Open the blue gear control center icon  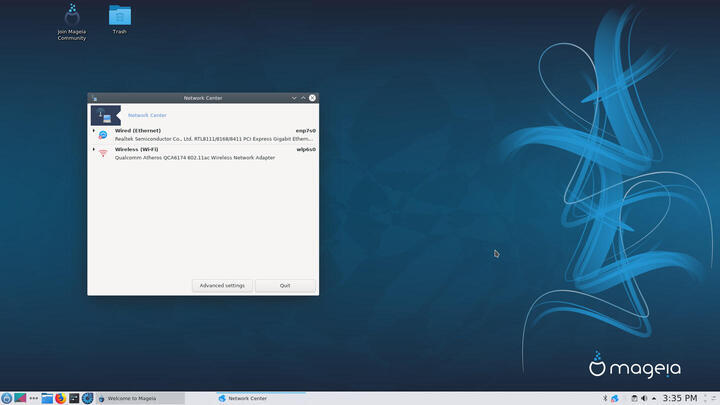pyautogui.click(x=88, y=398)
